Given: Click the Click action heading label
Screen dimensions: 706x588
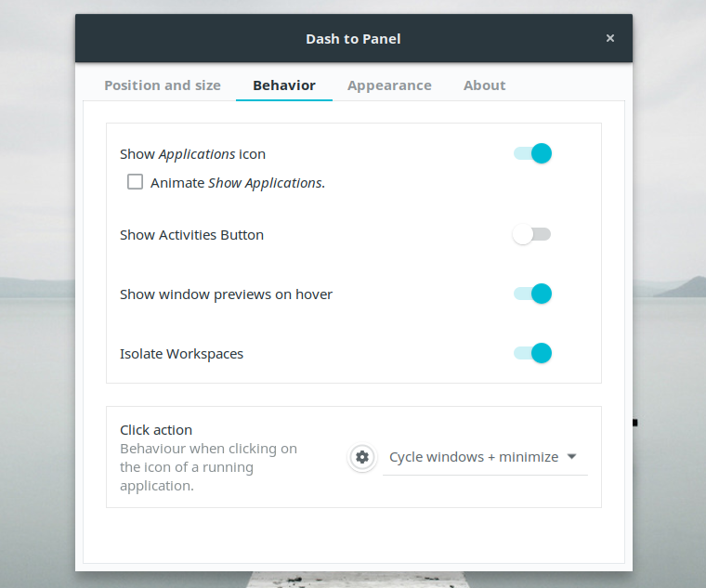Looking at the screenshot, I should [156, 430].
